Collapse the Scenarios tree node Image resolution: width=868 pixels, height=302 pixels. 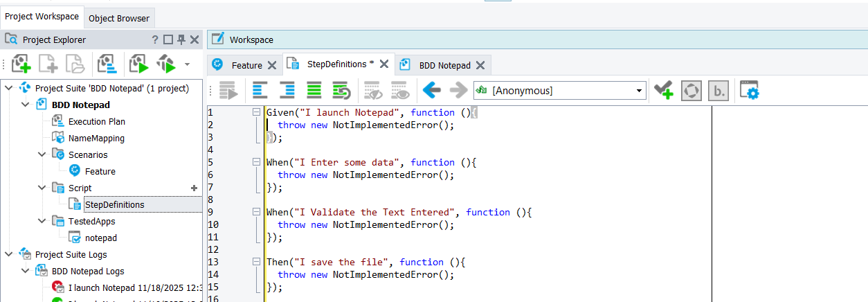42,154
